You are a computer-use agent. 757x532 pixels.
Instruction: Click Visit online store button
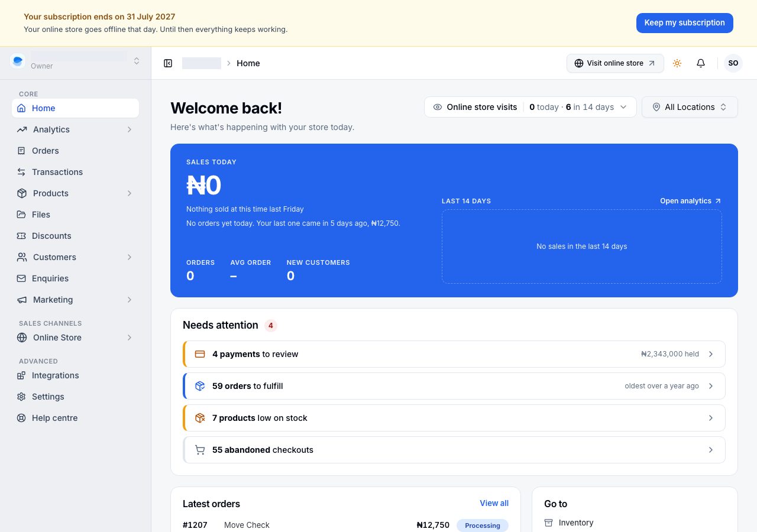click(x=615, y=63)
